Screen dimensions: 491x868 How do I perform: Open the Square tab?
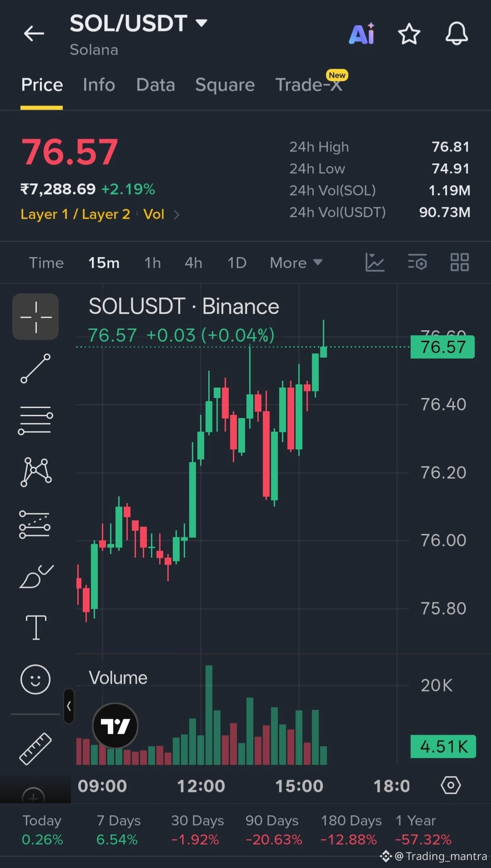pos(225,85)
